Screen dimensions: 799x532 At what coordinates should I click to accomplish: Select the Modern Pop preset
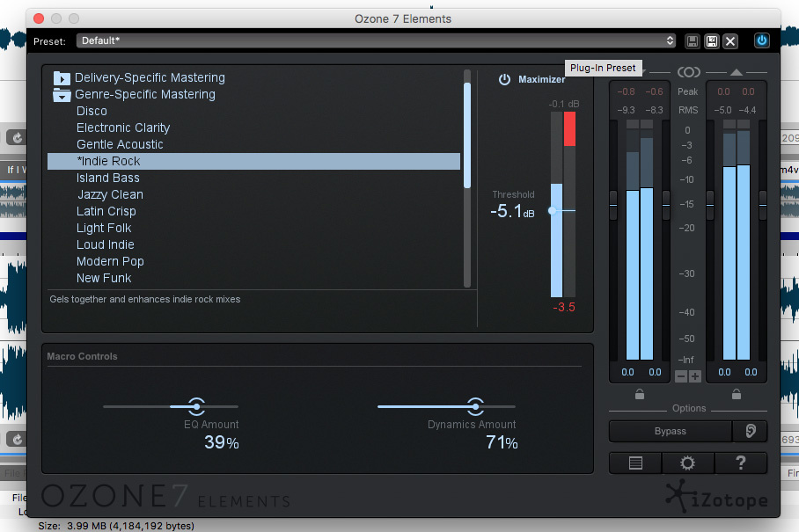(110, 262)
